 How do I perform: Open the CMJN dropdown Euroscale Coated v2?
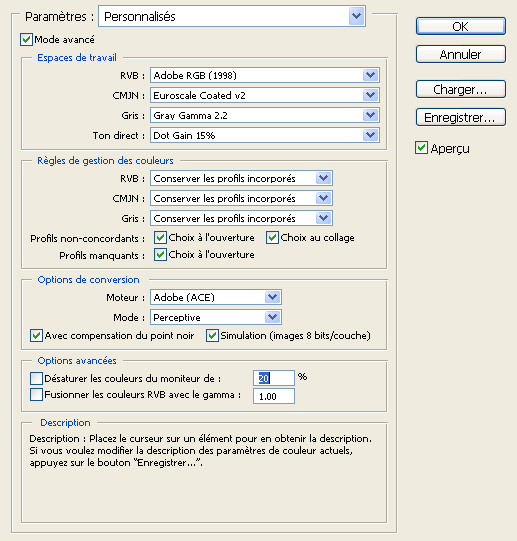[265, 95]
